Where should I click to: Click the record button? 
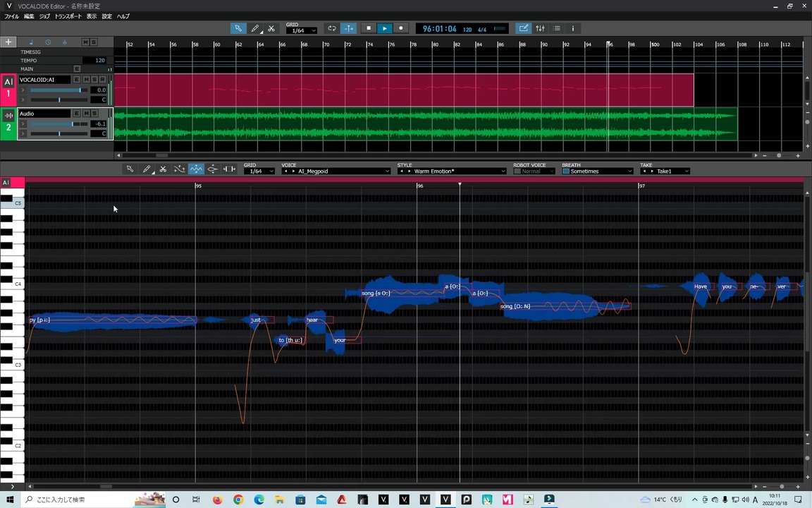pyautogui.click(x=401, y=28)
